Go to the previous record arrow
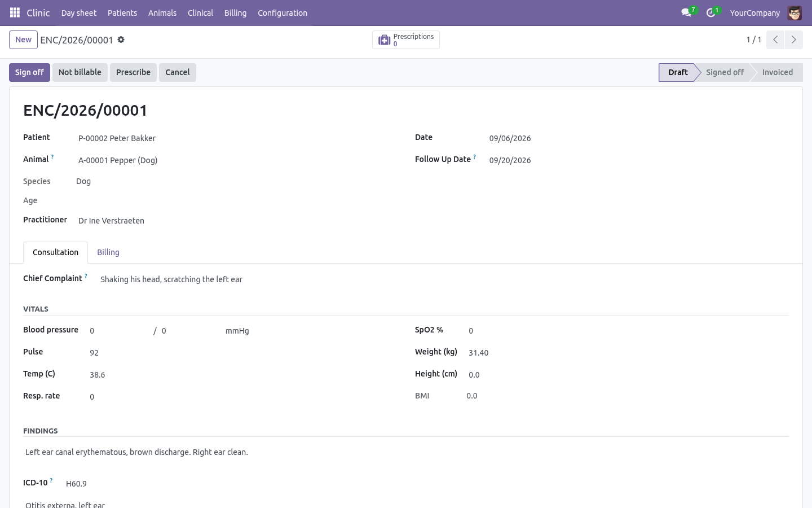The image size is (812, 508). (x=775, y=40)
